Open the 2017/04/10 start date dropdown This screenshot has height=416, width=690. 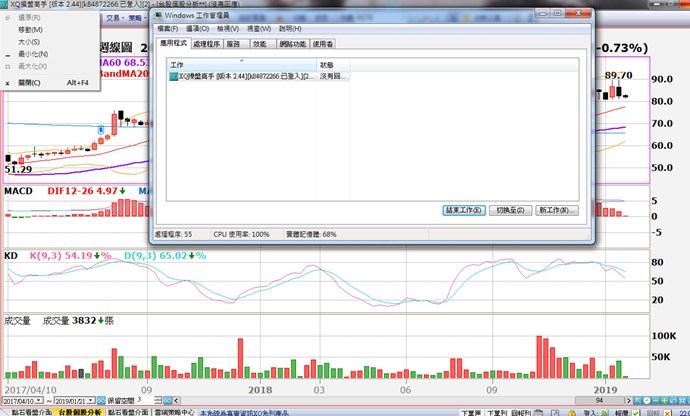tap(40, 399)
